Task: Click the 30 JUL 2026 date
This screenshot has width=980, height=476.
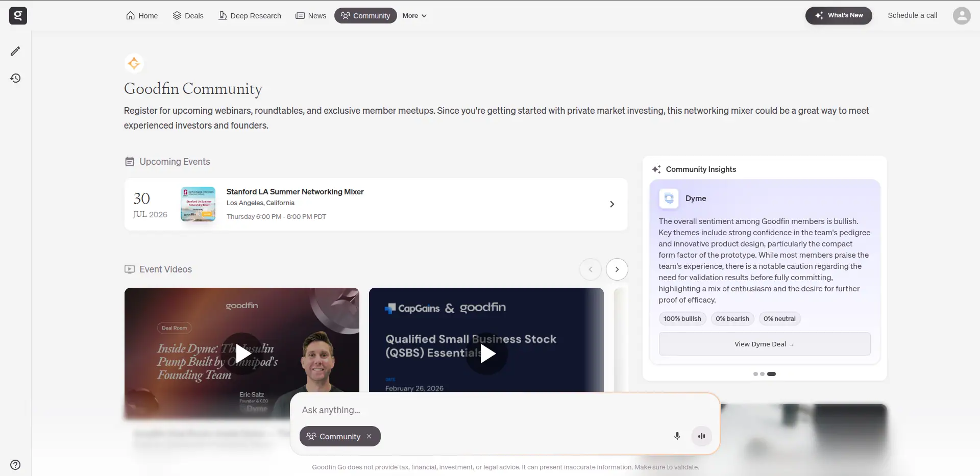Action: coord(150,204)
